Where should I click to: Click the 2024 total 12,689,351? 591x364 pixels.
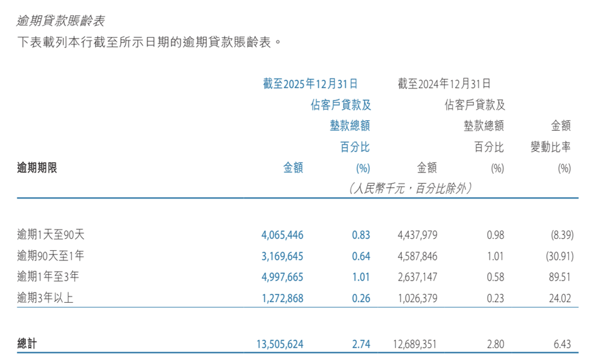[x=420, y=345]
